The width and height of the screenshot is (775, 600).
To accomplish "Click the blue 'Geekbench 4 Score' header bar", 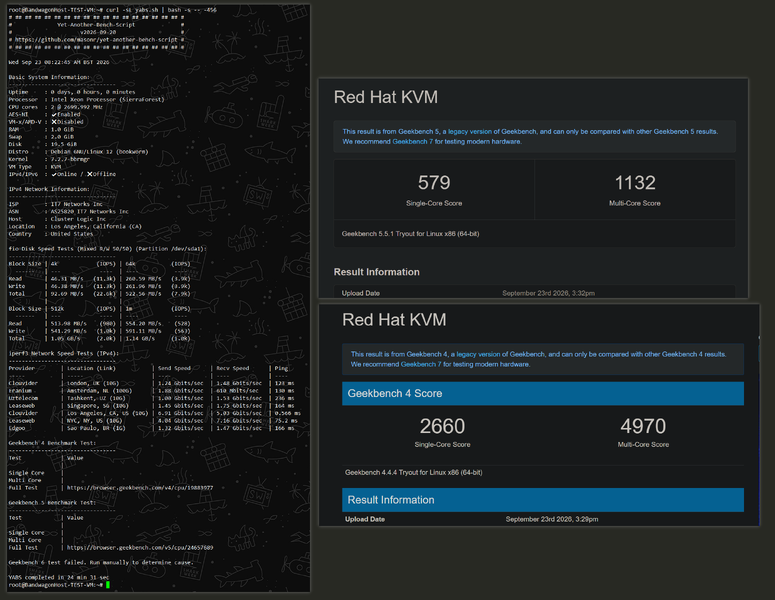I will pyautogui.click(x=543, y=393).
